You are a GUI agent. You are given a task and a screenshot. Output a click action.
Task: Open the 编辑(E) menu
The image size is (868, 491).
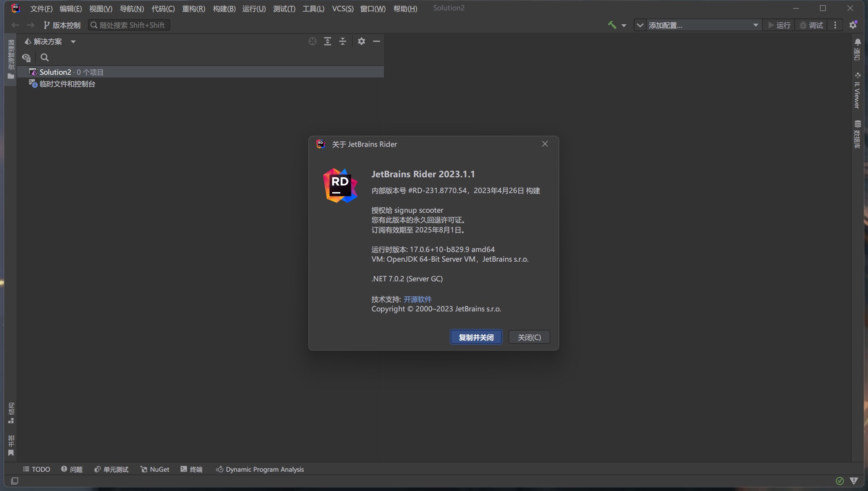pyautogui.click(x=71, y=8)
